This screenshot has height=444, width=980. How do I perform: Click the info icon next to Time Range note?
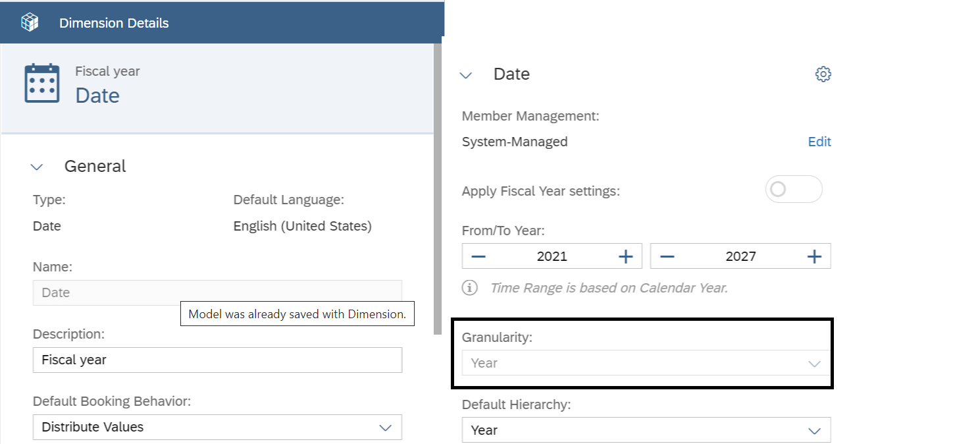coord(469,288)
